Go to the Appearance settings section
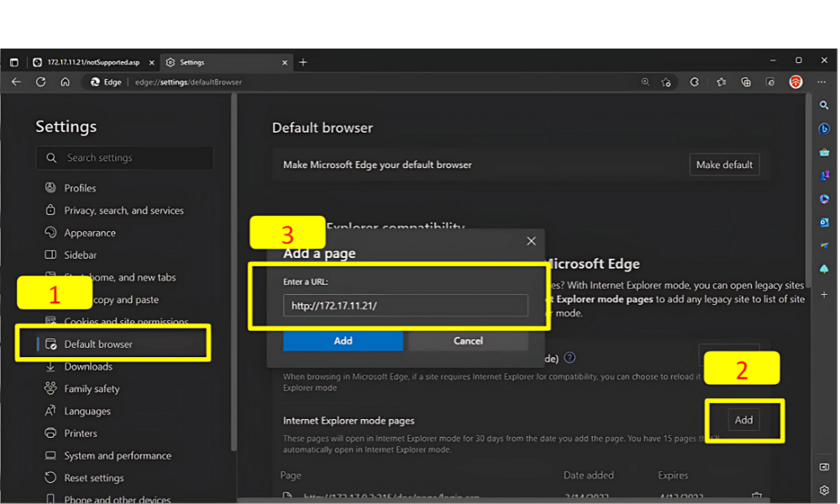The width and height of the screenshot is (840, 504). 90,233
